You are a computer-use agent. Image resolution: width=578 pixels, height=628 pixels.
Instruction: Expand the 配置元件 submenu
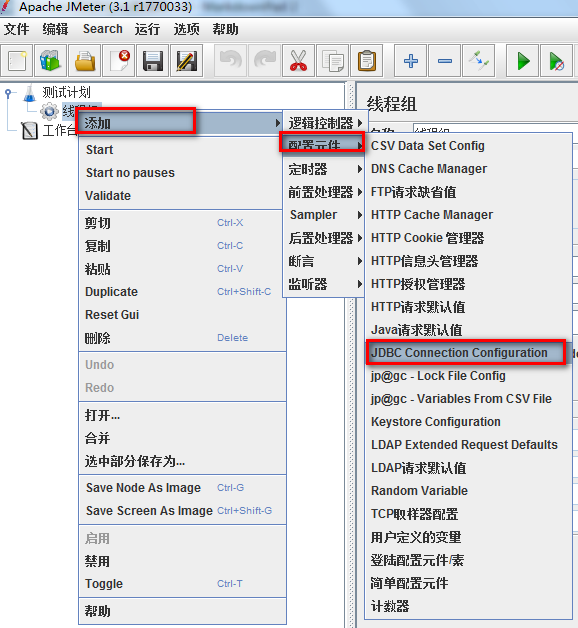coord(322,143)
